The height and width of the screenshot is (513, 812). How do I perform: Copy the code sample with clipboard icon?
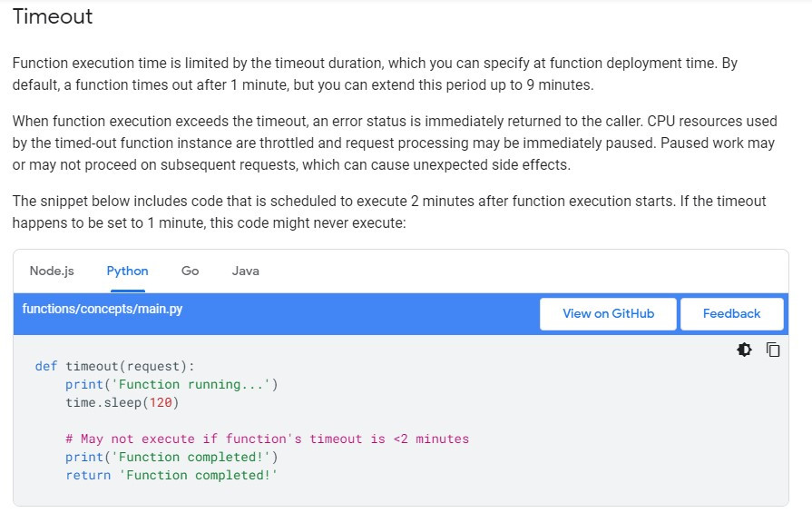point(773,350)
